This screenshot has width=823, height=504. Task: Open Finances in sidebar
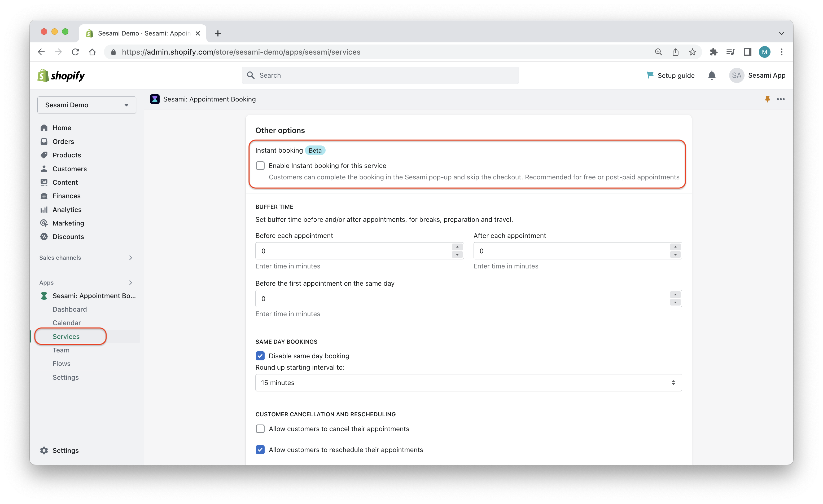[67, 196]
